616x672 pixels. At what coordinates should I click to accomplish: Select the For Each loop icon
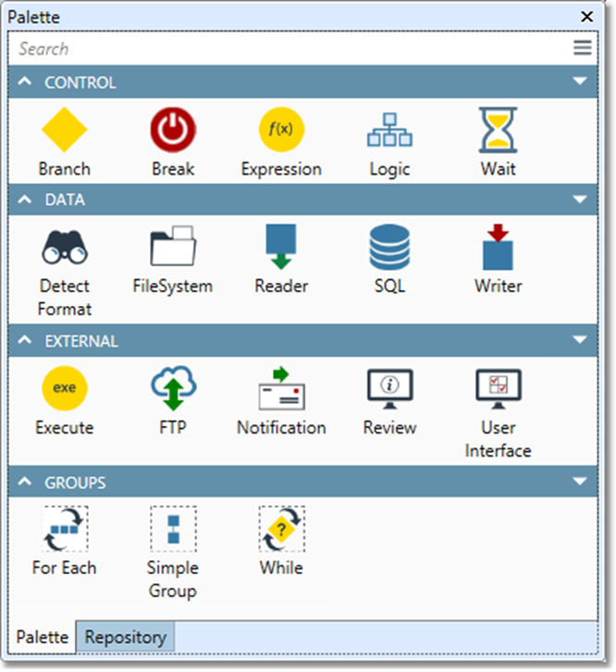click(x=64, y=530)
